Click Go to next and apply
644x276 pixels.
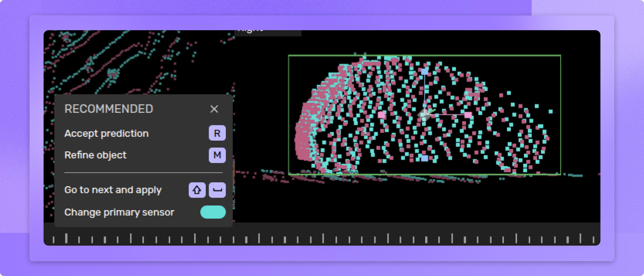click(113, 190)
